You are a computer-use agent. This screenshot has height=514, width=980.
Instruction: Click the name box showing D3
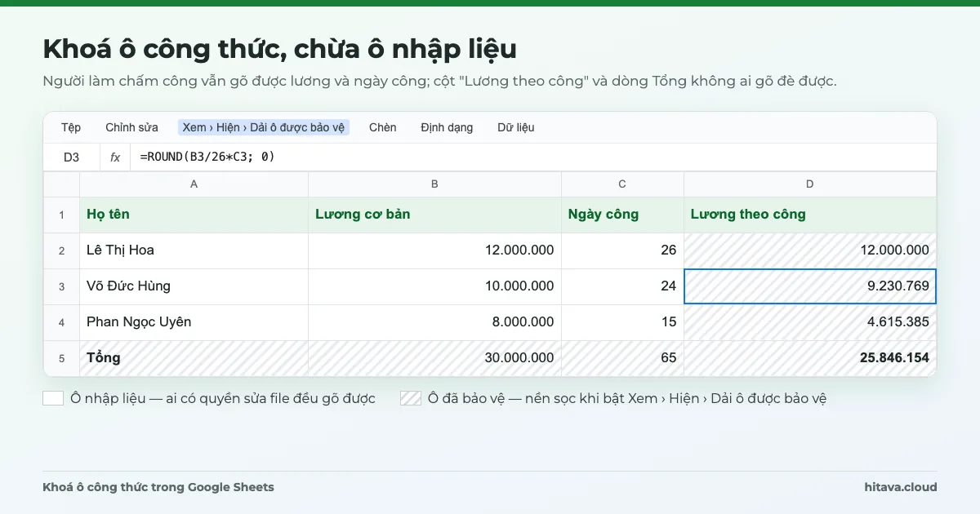(x=72, y=157)
